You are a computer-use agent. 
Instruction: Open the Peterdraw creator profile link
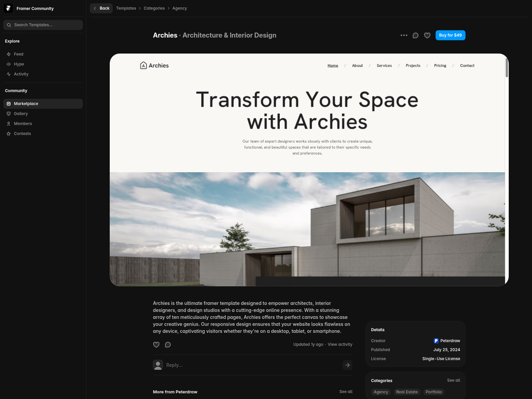447,341
